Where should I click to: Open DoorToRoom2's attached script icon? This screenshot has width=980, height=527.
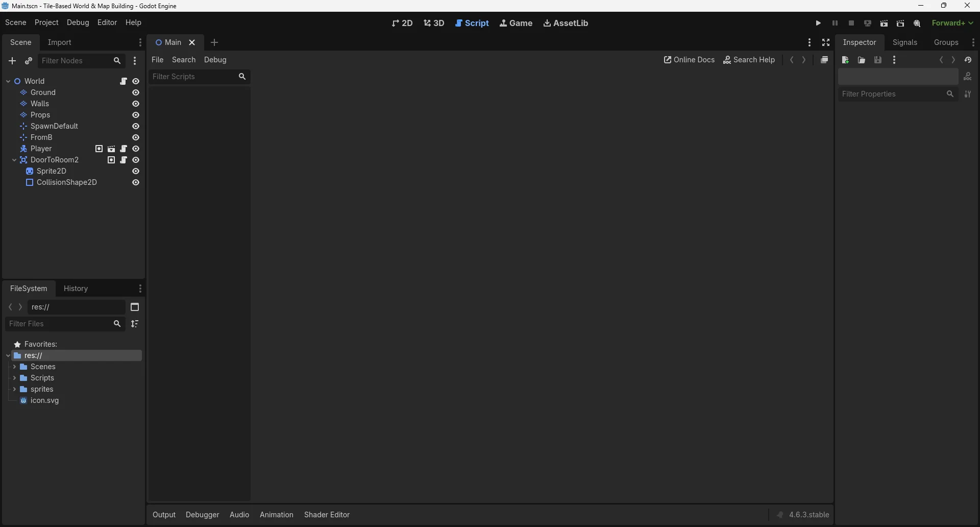tap(124, 160)
